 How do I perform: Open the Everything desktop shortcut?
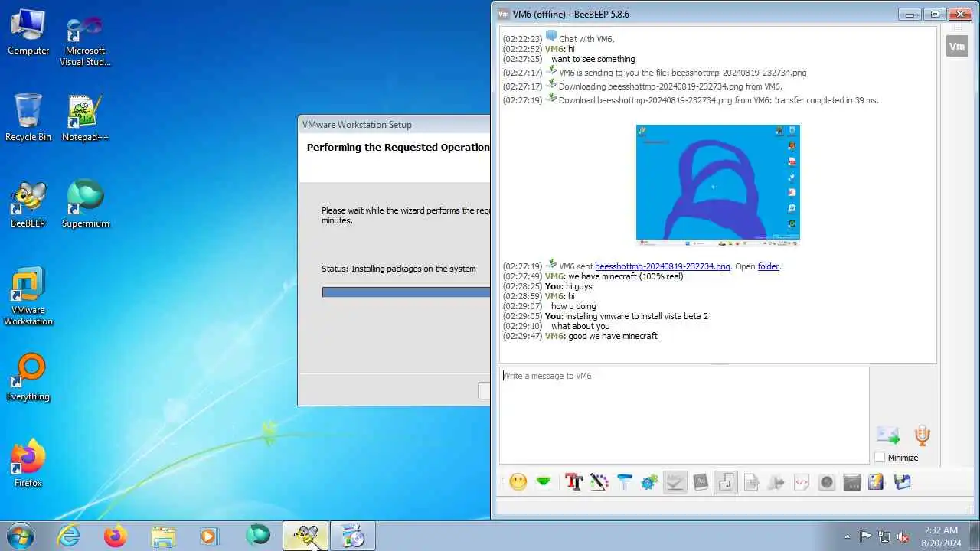pos(28,377)
